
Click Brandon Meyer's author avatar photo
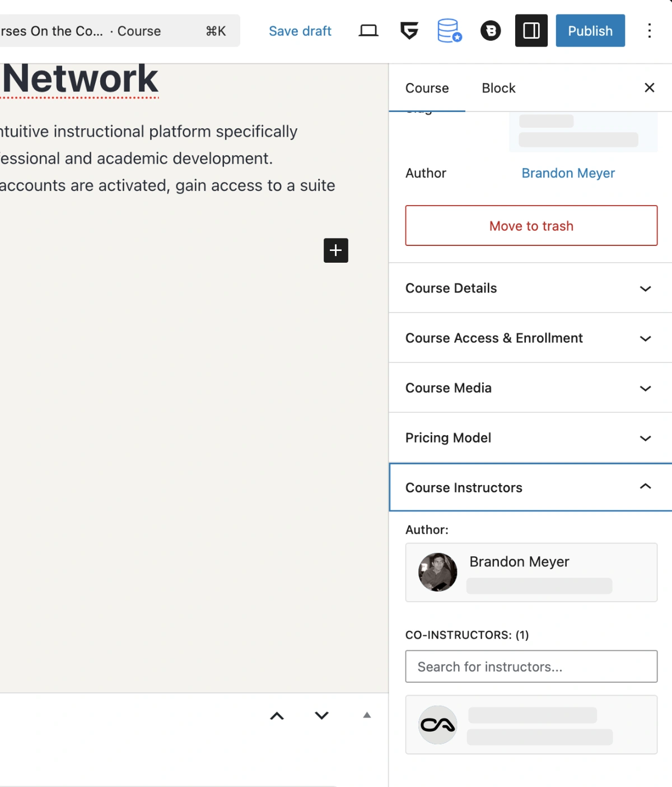pos(437,572)
